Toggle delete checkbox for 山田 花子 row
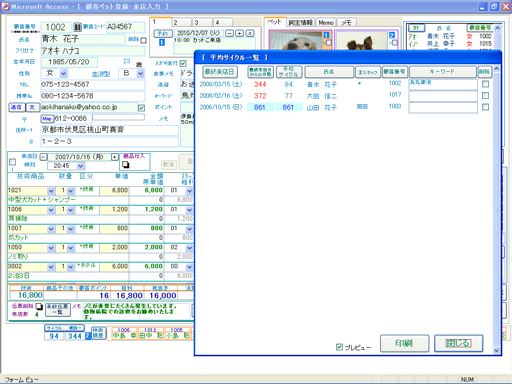Image resolution: width=512 pixels, height=384 pixels. [x=485, y=107]
